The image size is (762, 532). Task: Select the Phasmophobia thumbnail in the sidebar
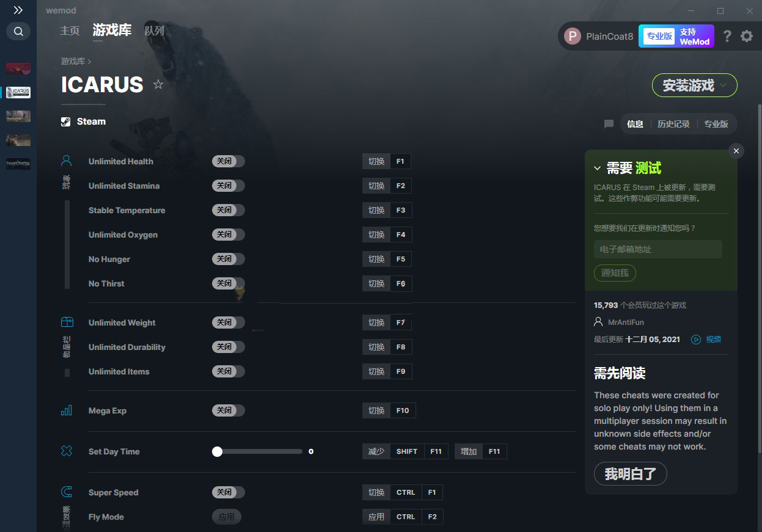pyautogui.click(x=18, y=164)
